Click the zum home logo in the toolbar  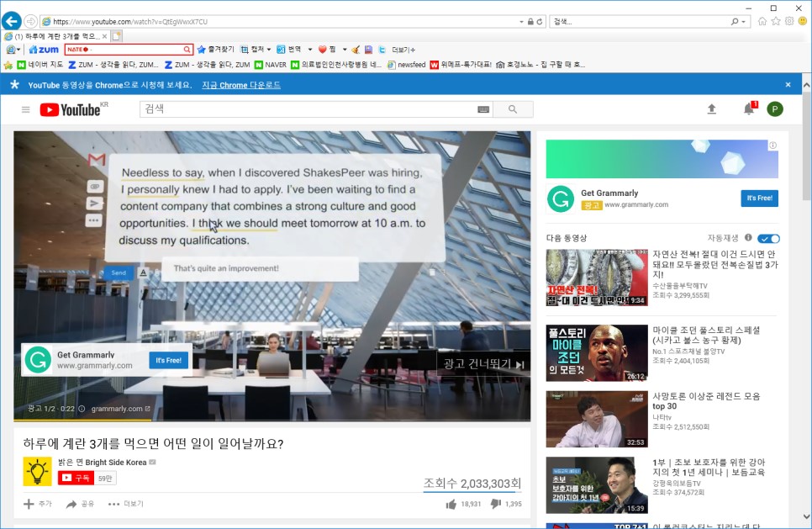click(44, 50)
